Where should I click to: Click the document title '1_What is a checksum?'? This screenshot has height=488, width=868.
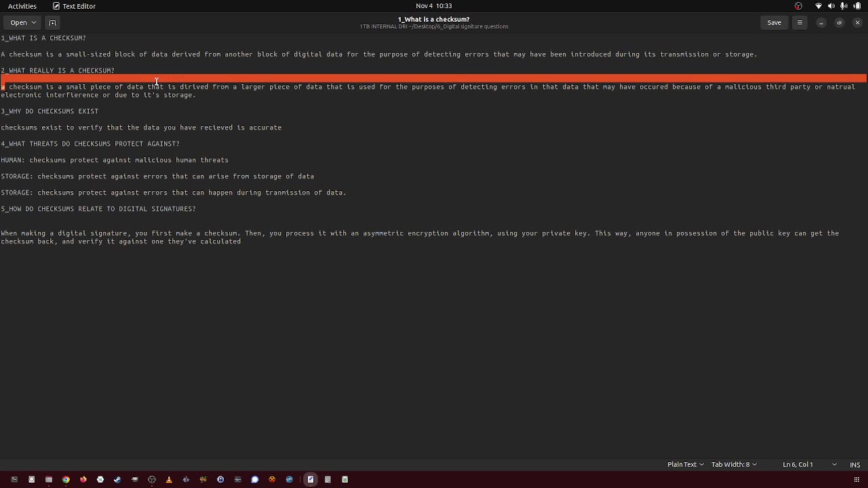coord(434,19)
